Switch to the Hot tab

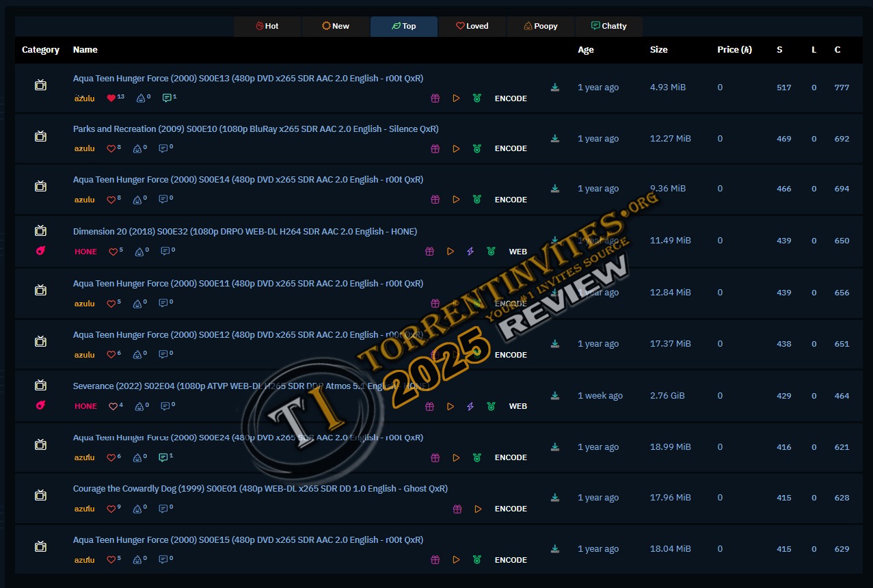point(267,26)
